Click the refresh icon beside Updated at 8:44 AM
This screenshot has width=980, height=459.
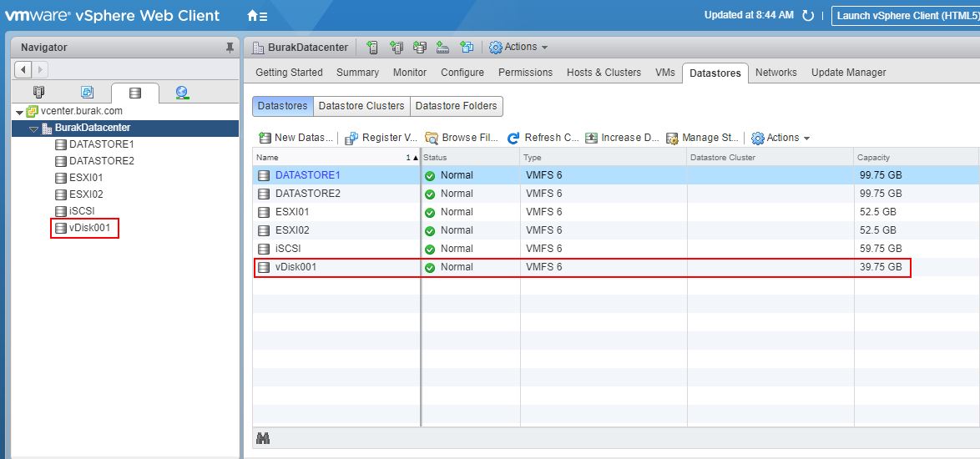[807, 16]
